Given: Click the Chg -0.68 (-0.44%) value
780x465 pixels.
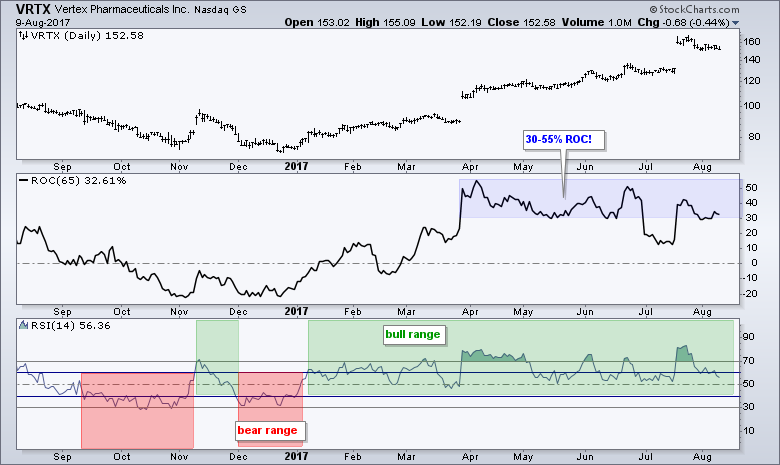Looking at the screenshot, I should (683, 22).
